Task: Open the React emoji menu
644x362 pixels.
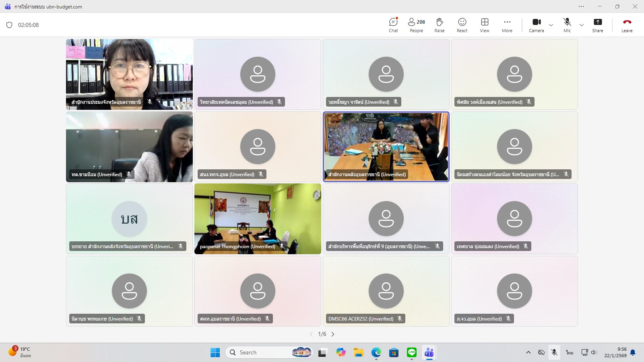Action: (x=462, y=25)
